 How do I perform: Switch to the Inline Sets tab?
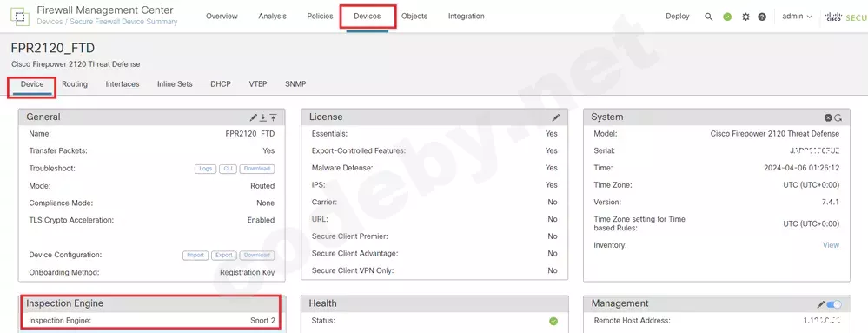175,84
